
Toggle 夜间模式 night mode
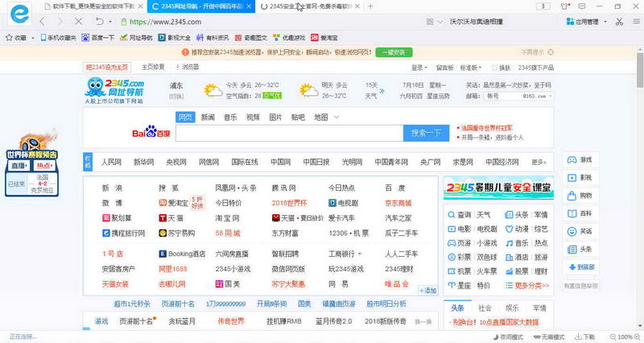pyautogui.click(x=508, y=337)
